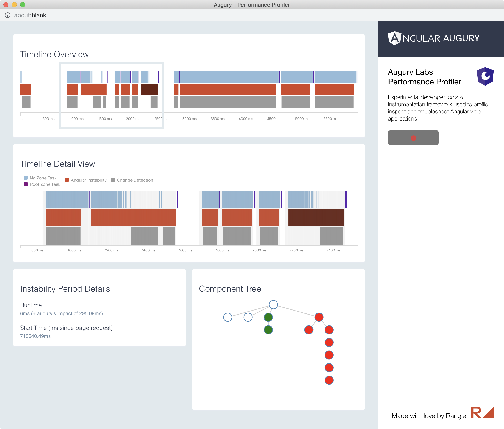Toggle the Change Detection legend entry
504x429 pixels.
coord(132,180)
